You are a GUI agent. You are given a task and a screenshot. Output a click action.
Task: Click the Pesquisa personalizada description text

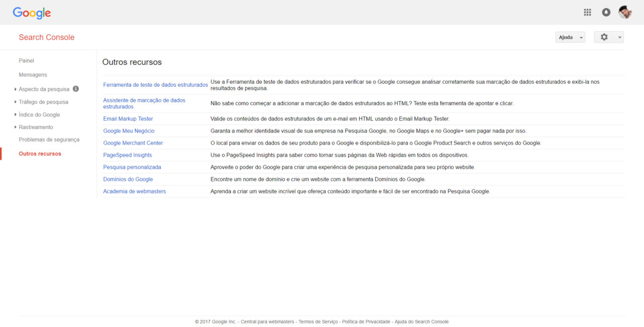tap(343, 167)
